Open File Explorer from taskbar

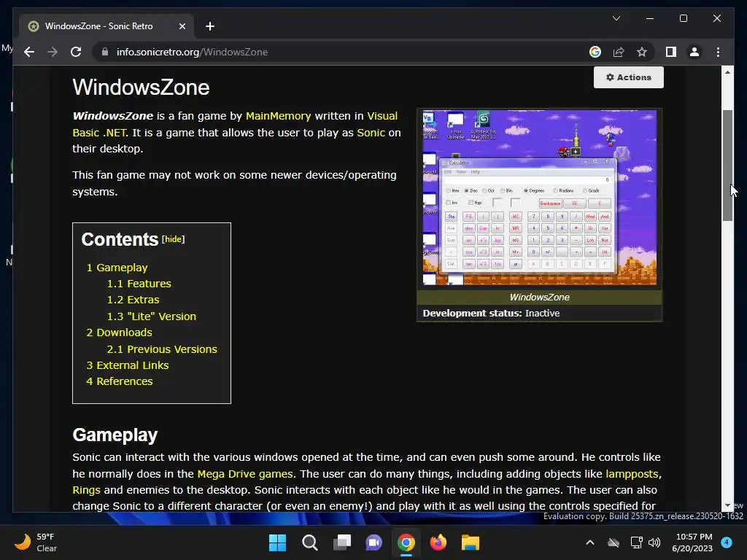coord(471,542)
